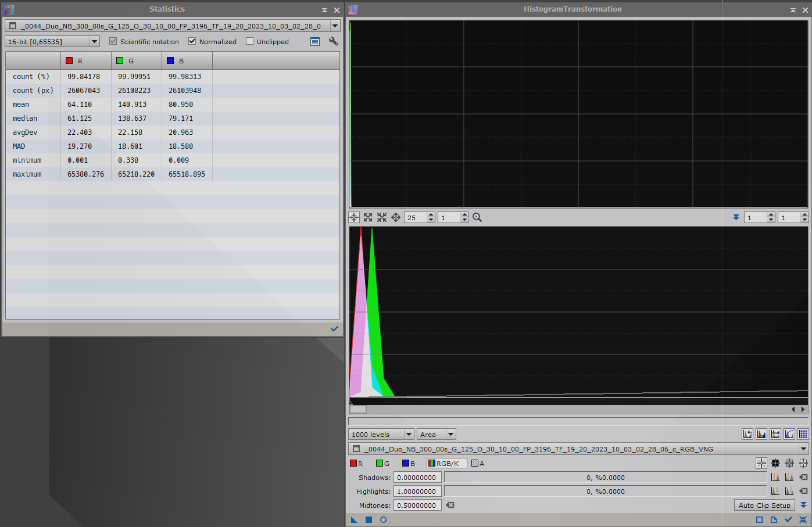Click the blue square Apply icon
812x527 pixels.
[x=369, y=519]
